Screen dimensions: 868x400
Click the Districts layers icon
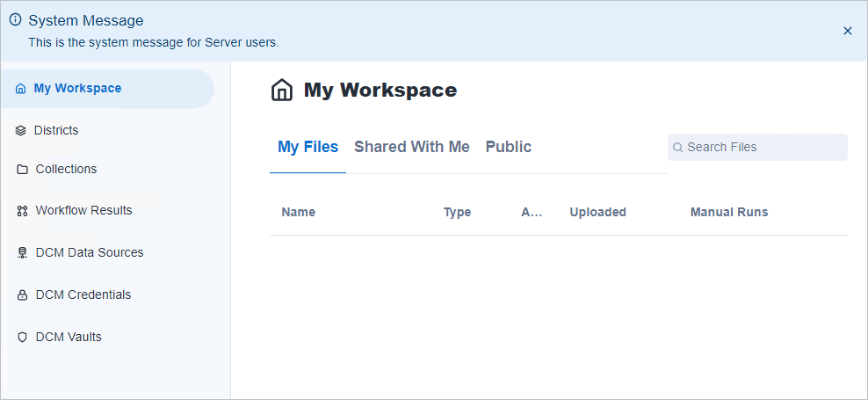pyautogui.click(x=21, y=131)
